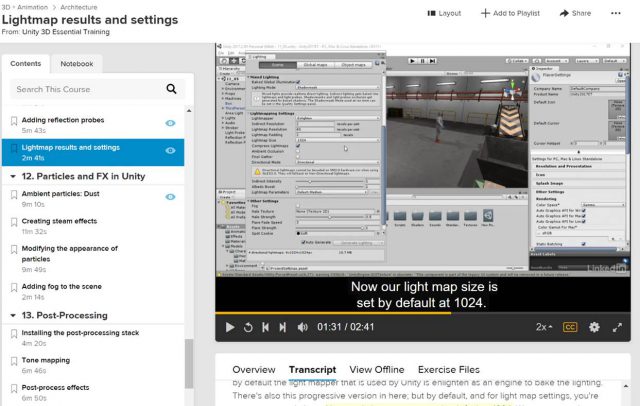Viewport: 640px width, 406px height.
Task: Mute the video volume speaker icon
Action: point(302,327)
